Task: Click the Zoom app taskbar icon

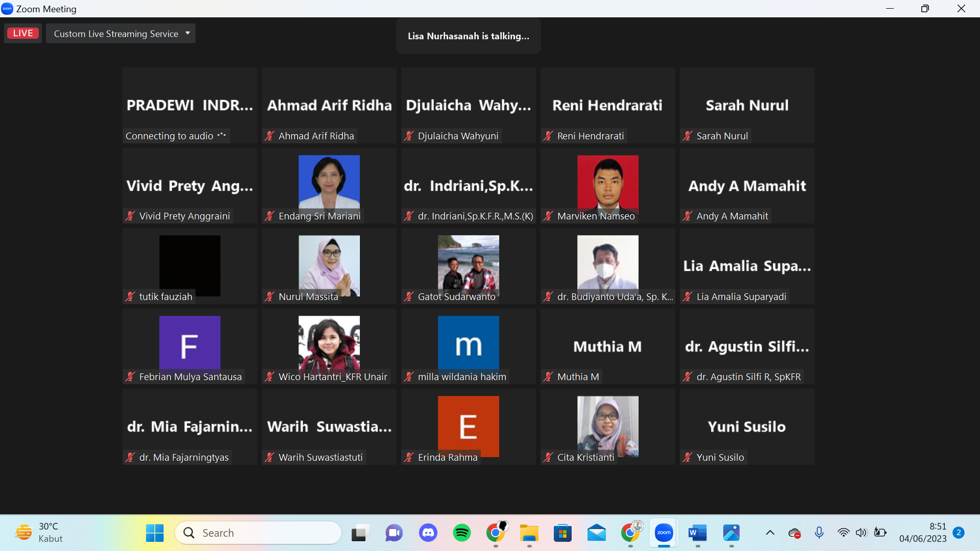Action: (x=664, y=533)
